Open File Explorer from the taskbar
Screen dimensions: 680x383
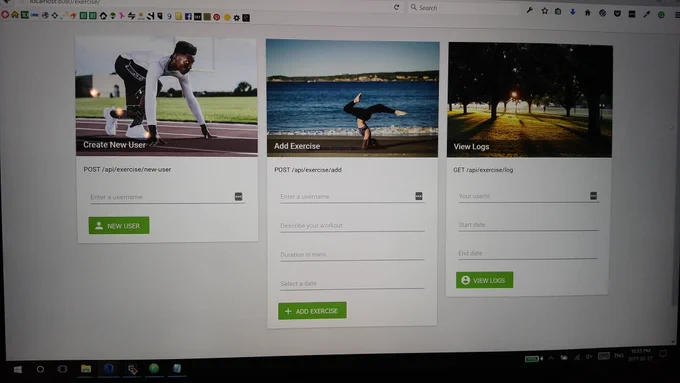click(x=86, y=369)
